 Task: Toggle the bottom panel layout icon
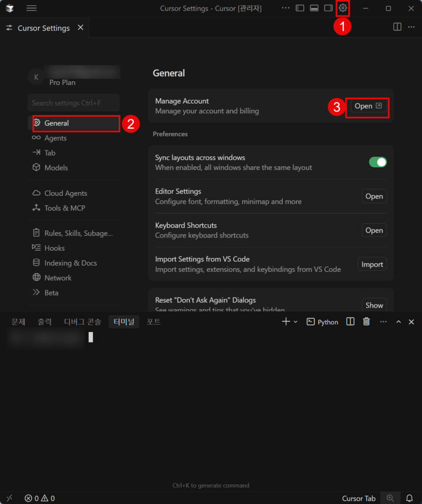pos(314,8)
